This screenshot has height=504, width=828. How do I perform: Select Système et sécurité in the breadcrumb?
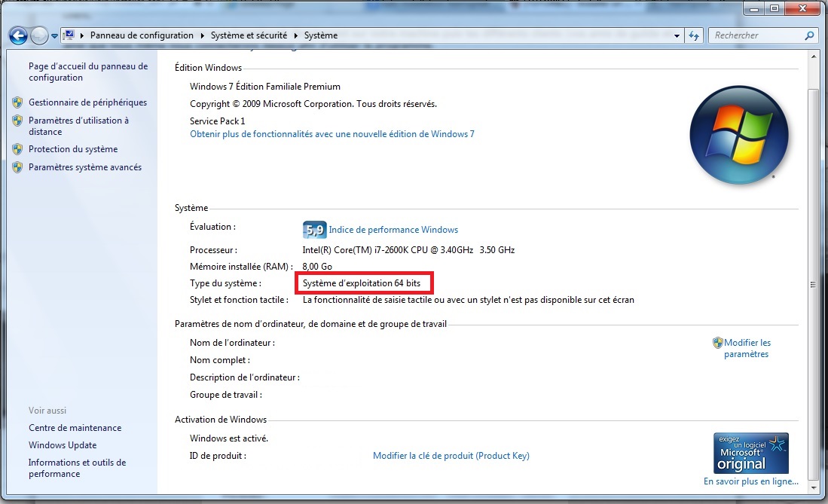247,35
